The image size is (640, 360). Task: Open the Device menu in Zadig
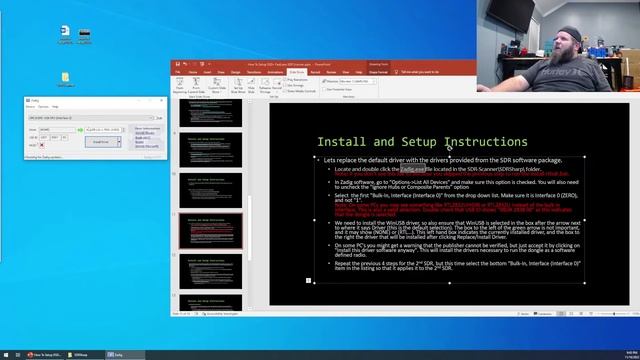[31, 107]
